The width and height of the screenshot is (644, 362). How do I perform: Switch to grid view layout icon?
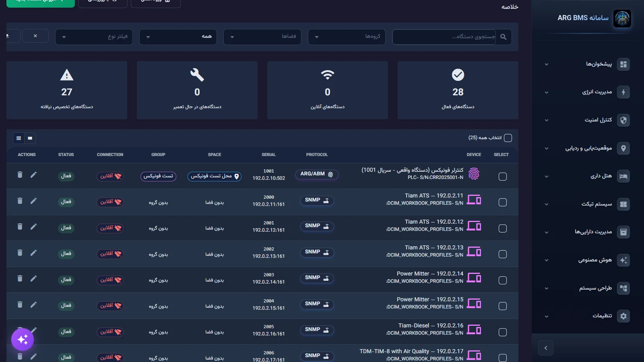click(x=19, y=138)
